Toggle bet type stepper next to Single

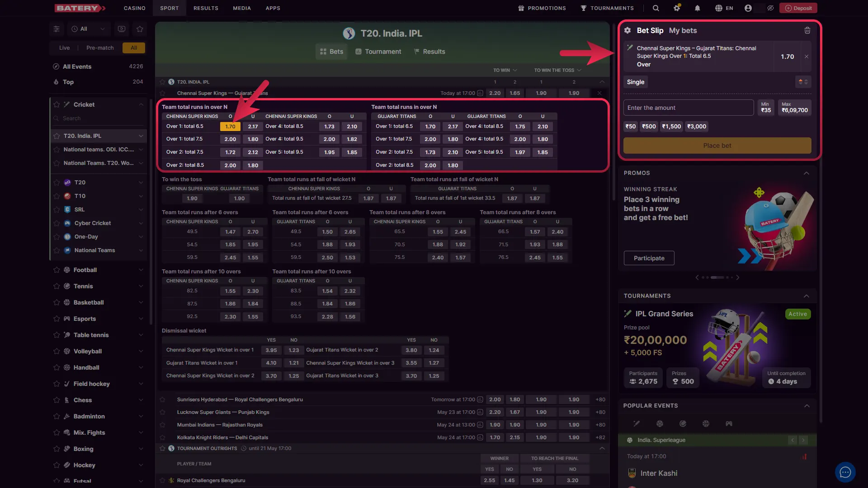click(803, 82)
